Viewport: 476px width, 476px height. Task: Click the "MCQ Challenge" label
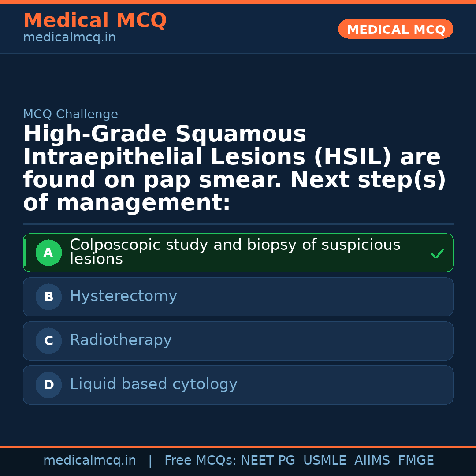71,115
